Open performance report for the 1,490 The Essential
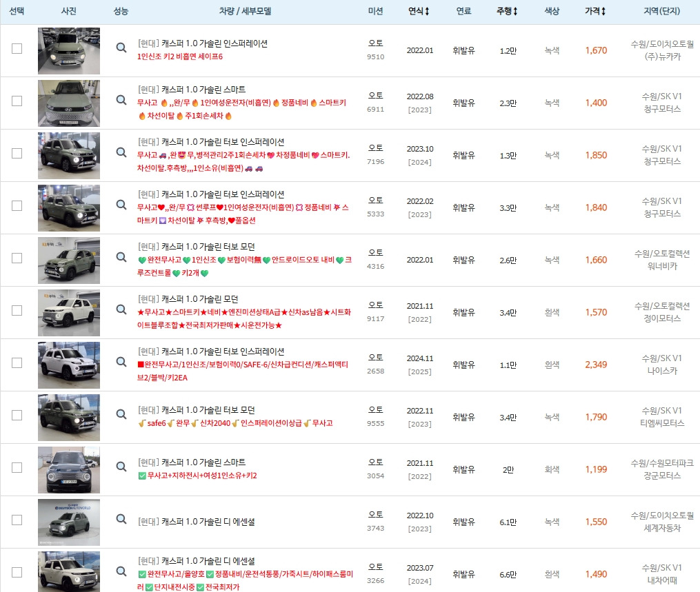The width and height of the screenshot is (700, 592). pos(121,571)
